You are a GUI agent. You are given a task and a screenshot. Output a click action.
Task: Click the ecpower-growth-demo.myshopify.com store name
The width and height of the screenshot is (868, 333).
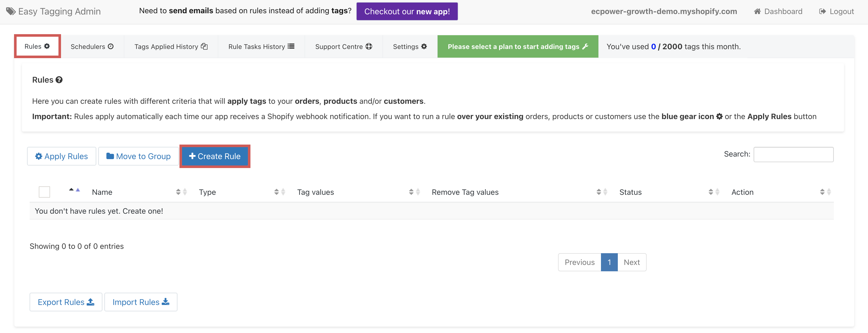pos(664,11)
